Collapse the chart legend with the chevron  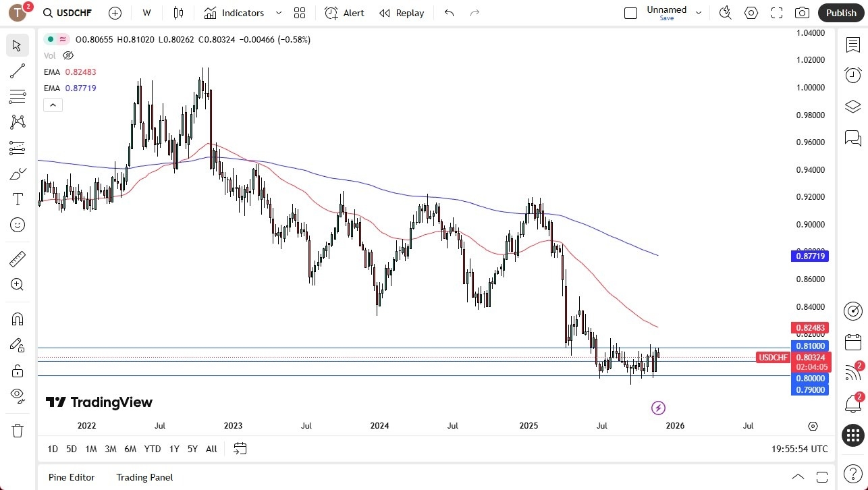[53, 105]
